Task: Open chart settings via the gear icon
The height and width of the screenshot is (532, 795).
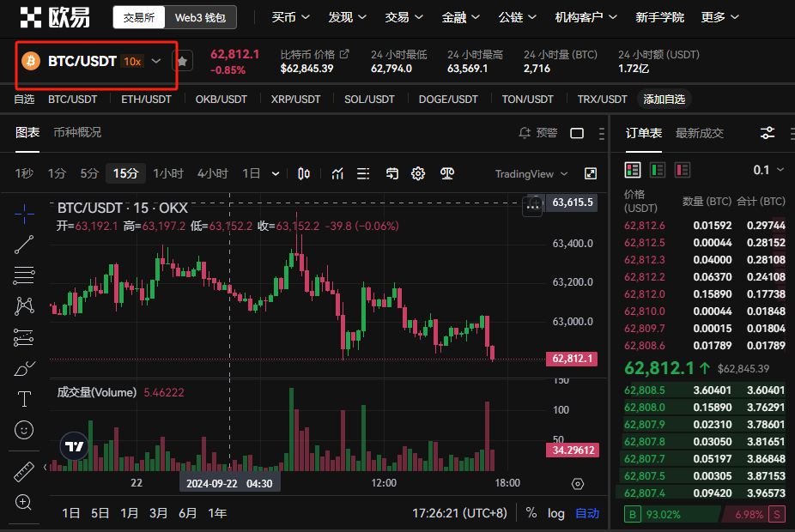Action: click(418, 172)
